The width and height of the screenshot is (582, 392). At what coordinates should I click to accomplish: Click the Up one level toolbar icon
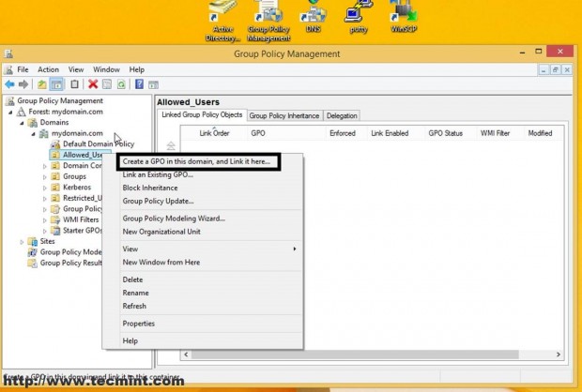(x=42, y=84)
